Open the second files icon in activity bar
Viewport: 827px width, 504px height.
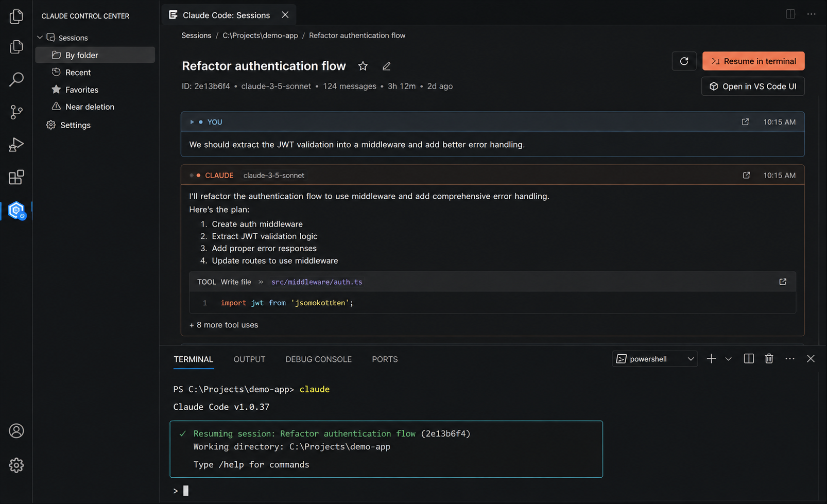pyautogui.click(x=16, y=47)
